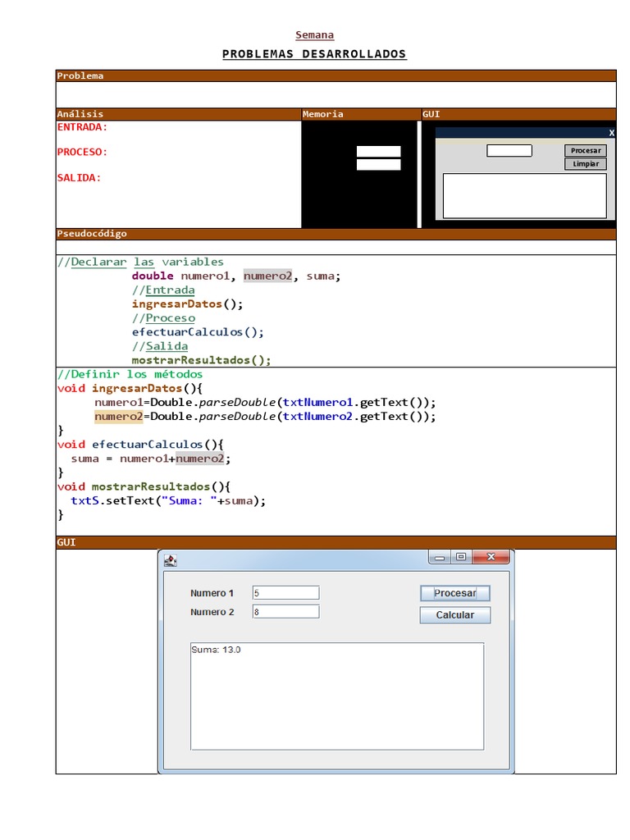Click the txtS.setText("Suma: "+suma); line
Viewport: 630px width, 840px height.
point(168,500)
